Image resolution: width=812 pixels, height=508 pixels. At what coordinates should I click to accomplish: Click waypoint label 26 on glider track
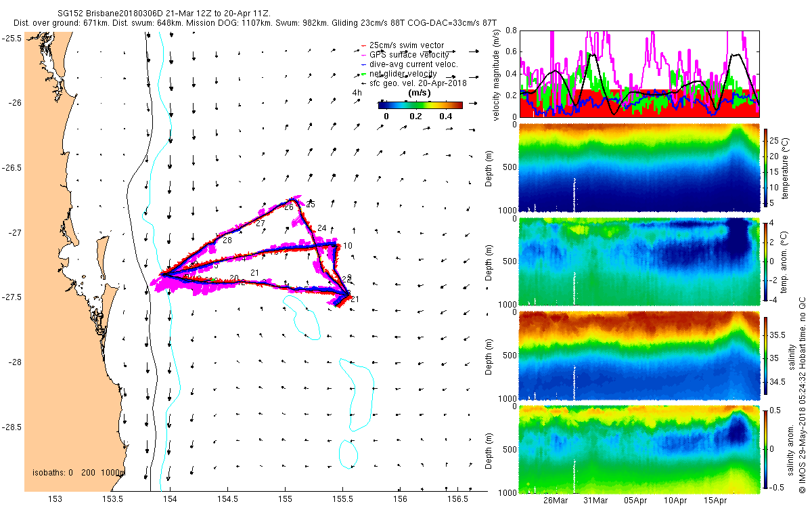click(289, 207)
